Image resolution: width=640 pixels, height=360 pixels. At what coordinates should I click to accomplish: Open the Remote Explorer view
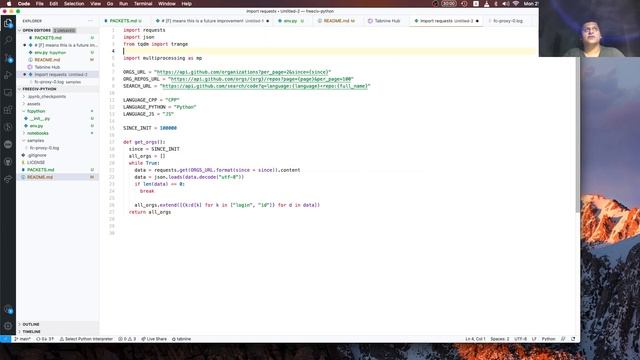point(8,93)
